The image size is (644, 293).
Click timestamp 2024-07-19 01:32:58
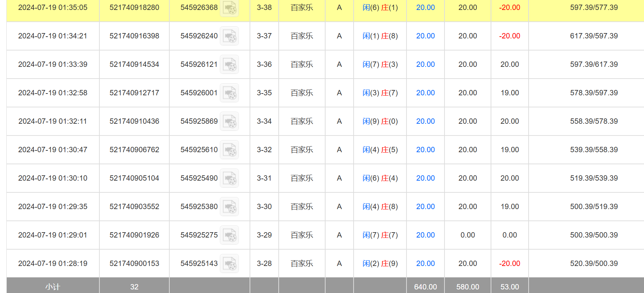(53, 93)
